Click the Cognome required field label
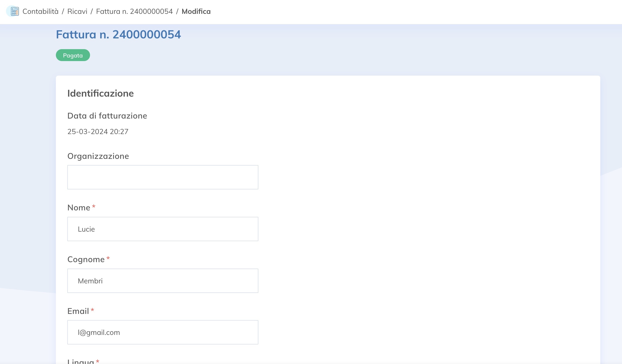 (86, 259)
